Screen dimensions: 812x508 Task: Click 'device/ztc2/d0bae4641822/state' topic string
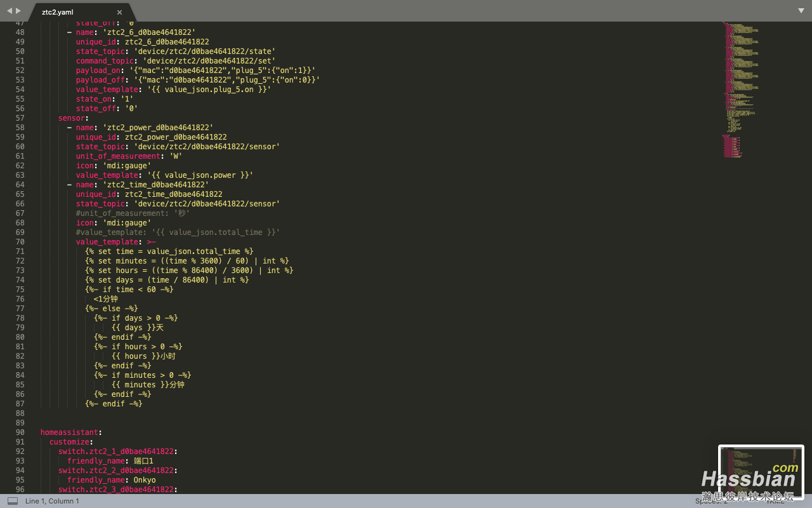pos(204,51)
